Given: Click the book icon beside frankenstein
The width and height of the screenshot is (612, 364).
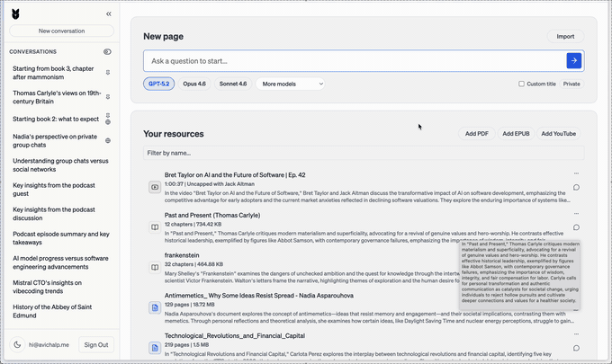Looking at the screenshot, I should 155,268.
